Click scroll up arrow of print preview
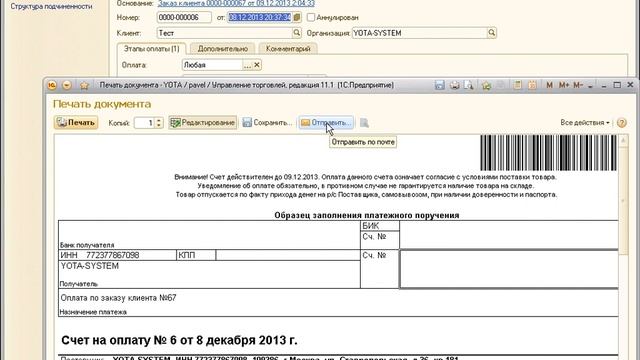This screenshot has width=640, height=360. click(x=623, y=141)
